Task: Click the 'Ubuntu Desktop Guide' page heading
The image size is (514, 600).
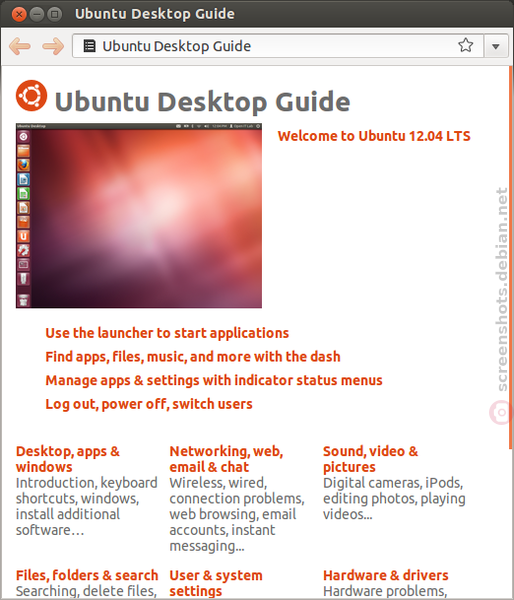Action: click(x=202, y=102)
